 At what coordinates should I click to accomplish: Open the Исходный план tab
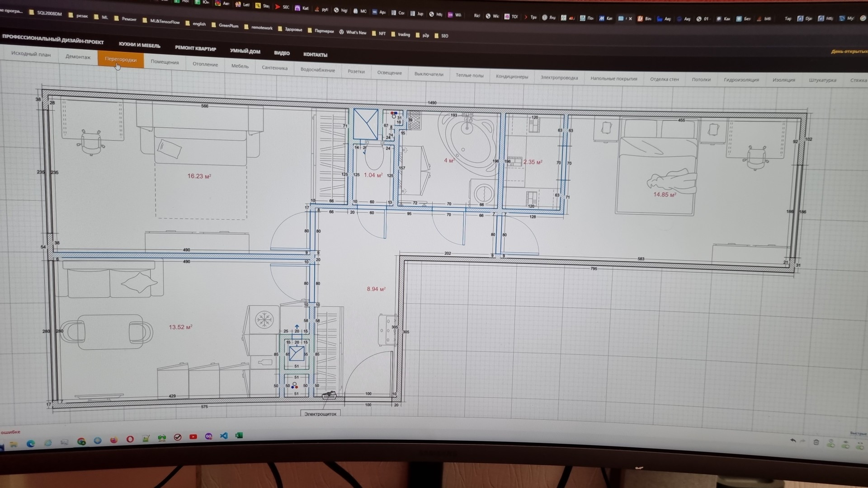pyautogui.click(x=31, y=54)
